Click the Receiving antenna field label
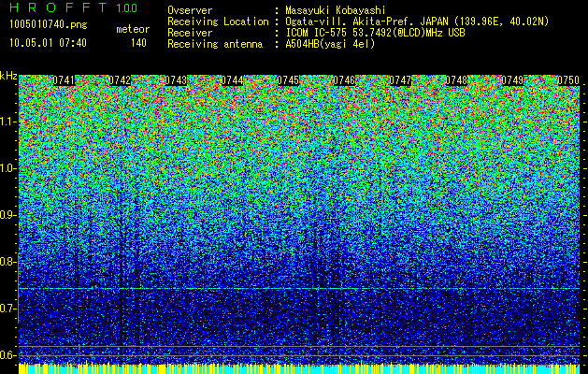The image size is (588, 374). pyautogui.click(x=215, y=44)
